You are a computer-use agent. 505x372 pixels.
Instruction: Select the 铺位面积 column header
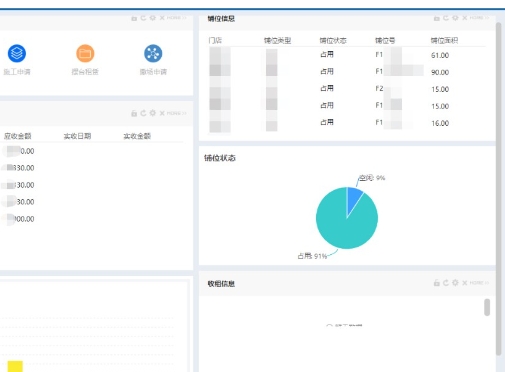point(444,41)
